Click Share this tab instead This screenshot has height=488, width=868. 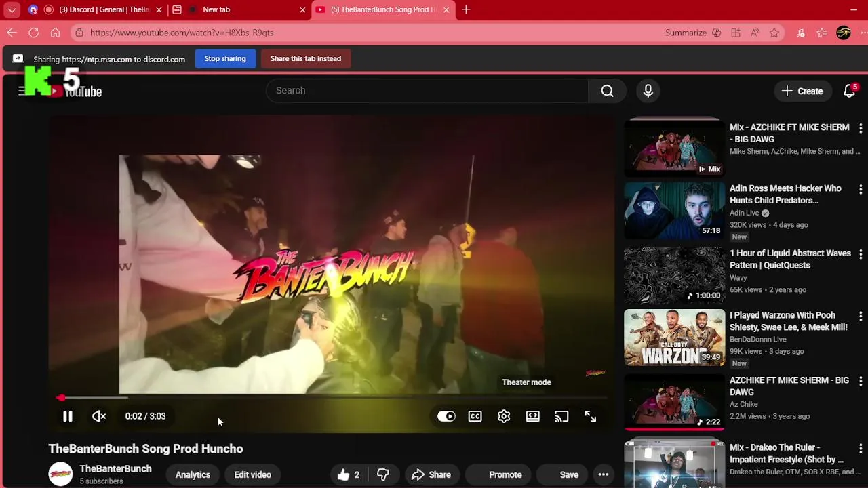pyautogui.click(x=306, y=58)
